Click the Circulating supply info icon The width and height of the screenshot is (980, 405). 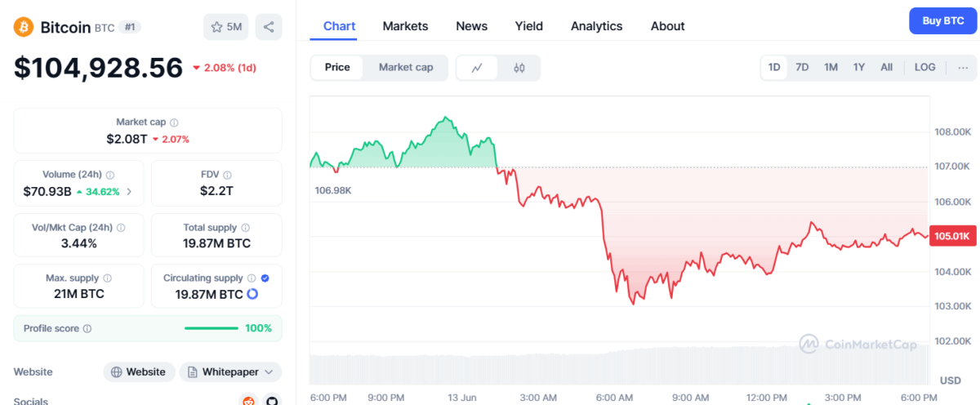252,278
